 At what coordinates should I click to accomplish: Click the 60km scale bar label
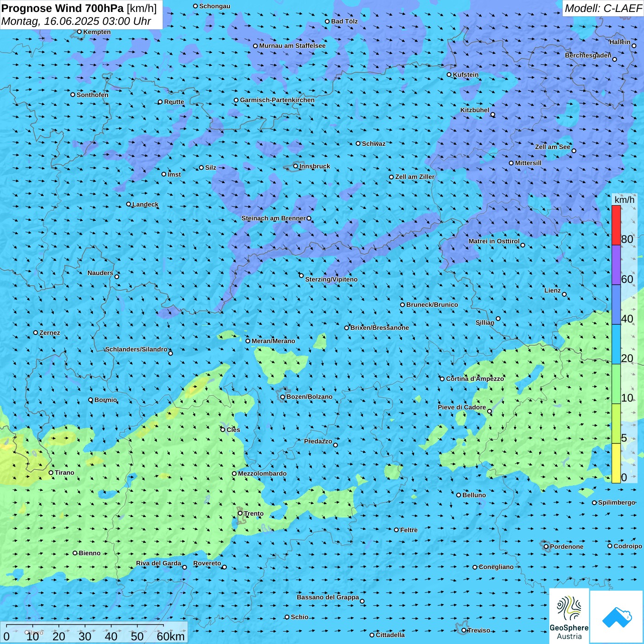[x=171, y=636]
